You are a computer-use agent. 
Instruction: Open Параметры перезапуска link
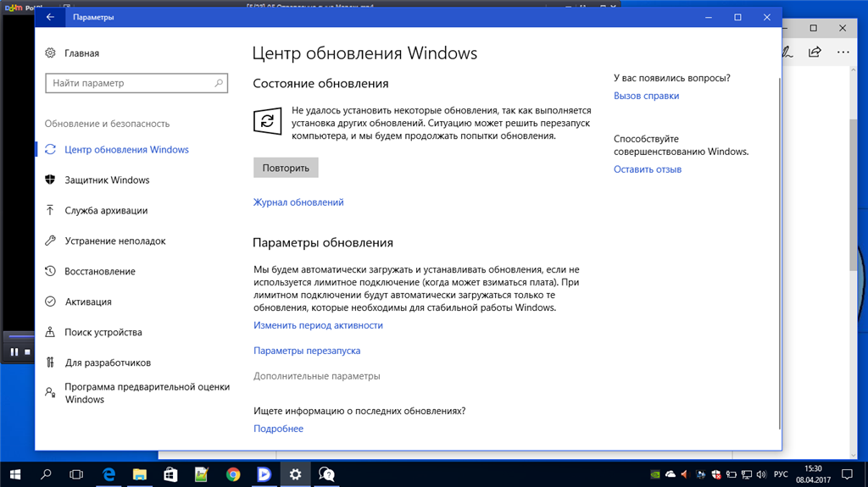[307, 351]
